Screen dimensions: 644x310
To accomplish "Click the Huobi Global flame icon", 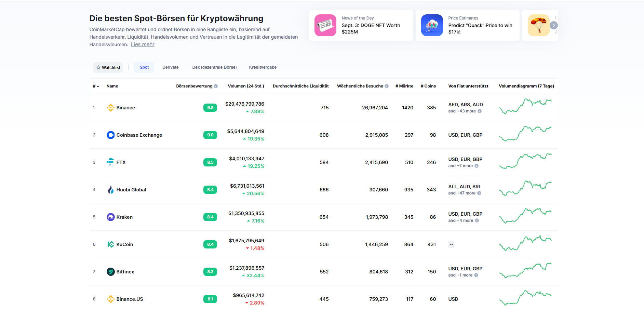I will [110, 190].
